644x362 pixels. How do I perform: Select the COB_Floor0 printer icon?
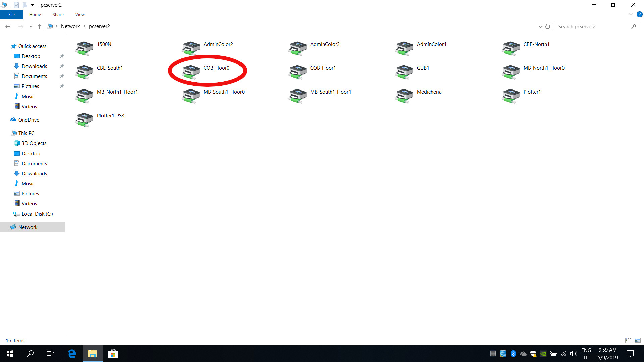(191, 72)
